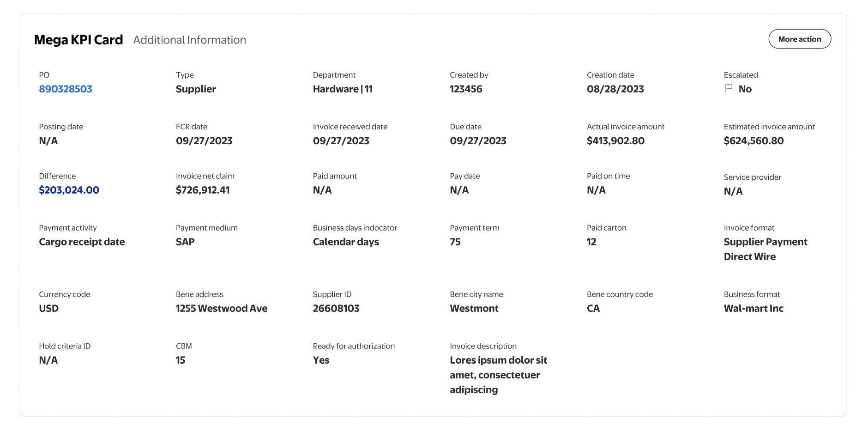Open the More action button

pos(799,39)
